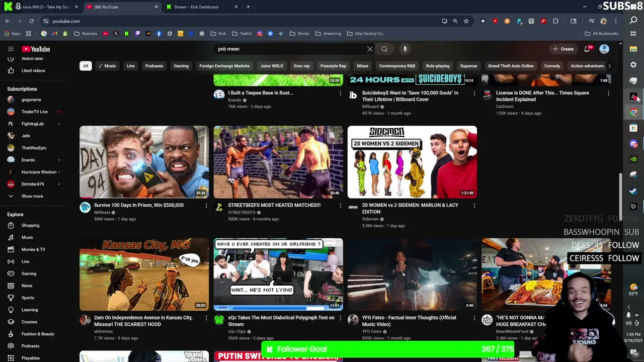
Task: Select the Comedy filter chip
Action: (552, 66)
